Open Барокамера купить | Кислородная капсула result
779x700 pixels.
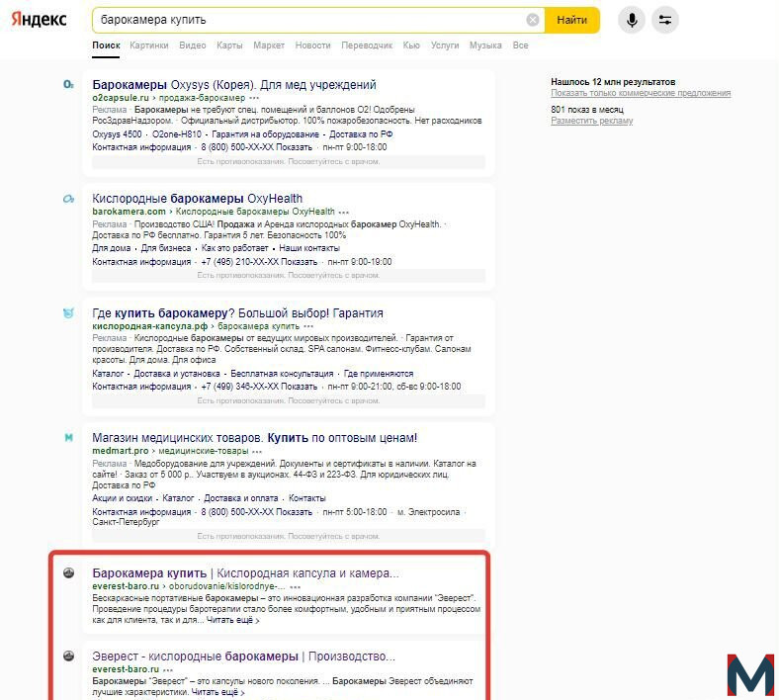point(245,572)
